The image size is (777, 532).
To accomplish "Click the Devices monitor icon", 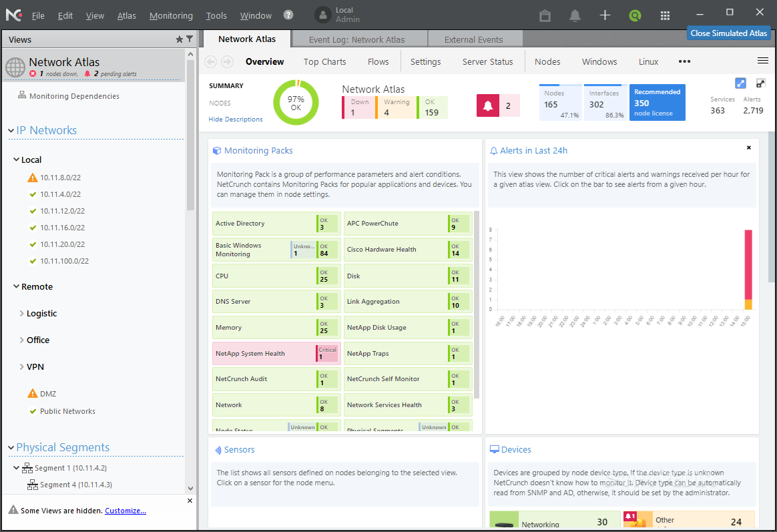I will (494, 449).
